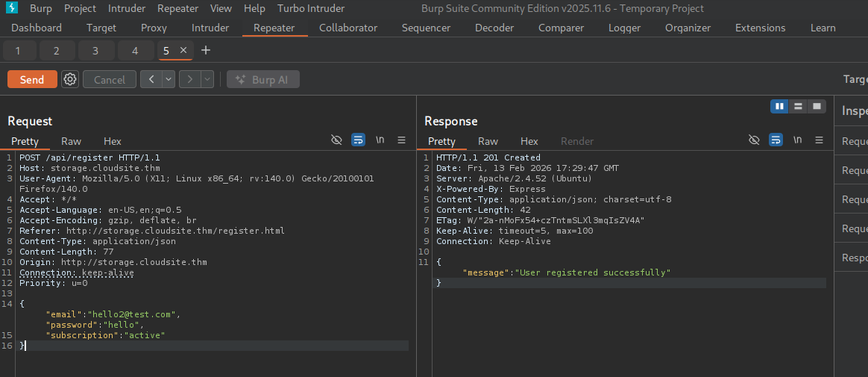Click the Referer header line in request
Viewport: 868px width, 377px height.
pos(152,231)
